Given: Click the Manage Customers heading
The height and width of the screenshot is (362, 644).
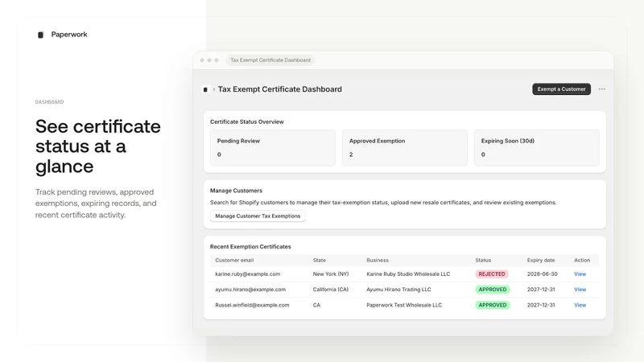Looking at the screenshot, I should point(236,191).
